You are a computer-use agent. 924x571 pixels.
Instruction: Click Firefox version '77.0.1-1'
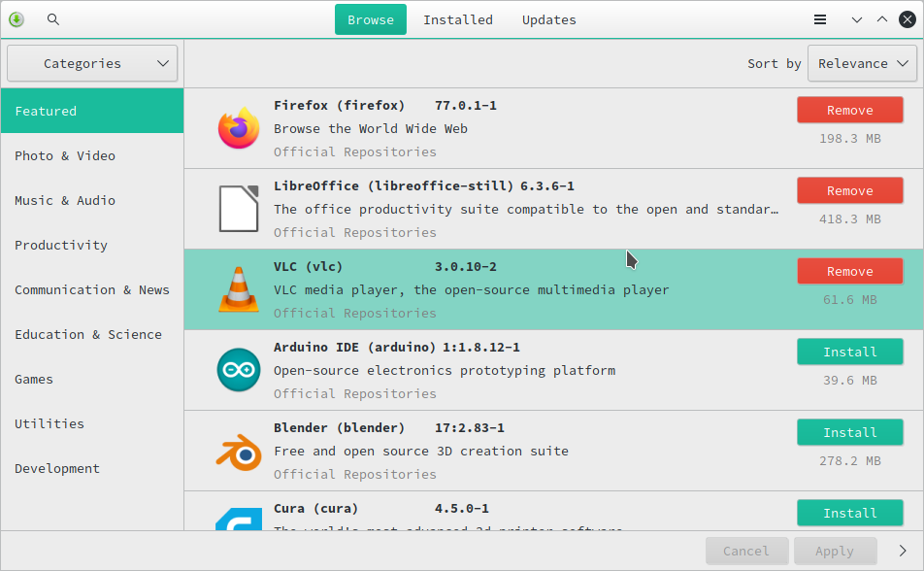click(466, 106)
